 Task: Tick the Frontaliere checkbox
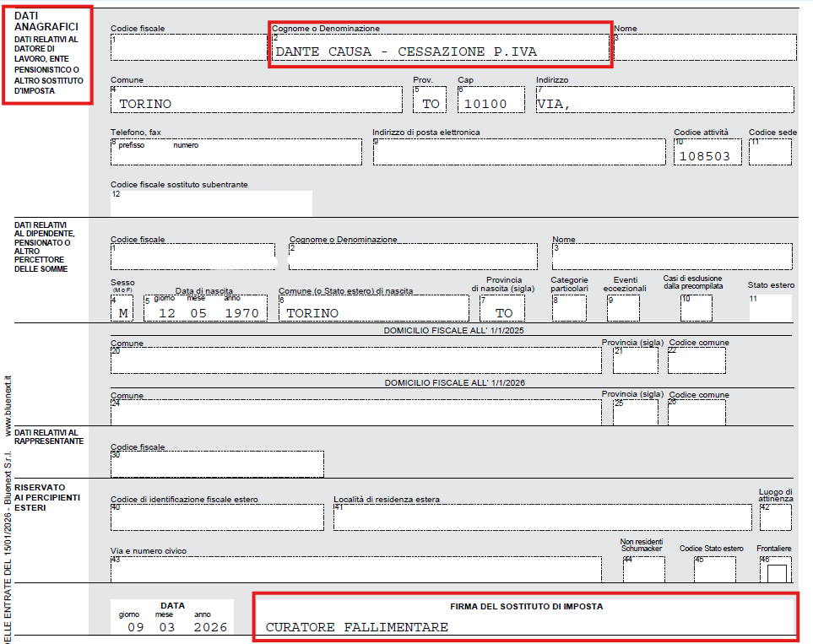776,573
